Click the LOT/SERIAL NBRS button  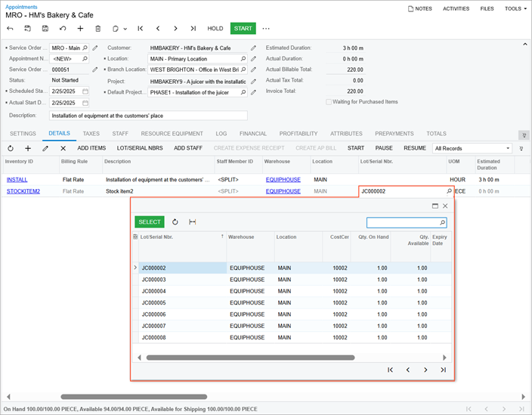tap(140, 148)
